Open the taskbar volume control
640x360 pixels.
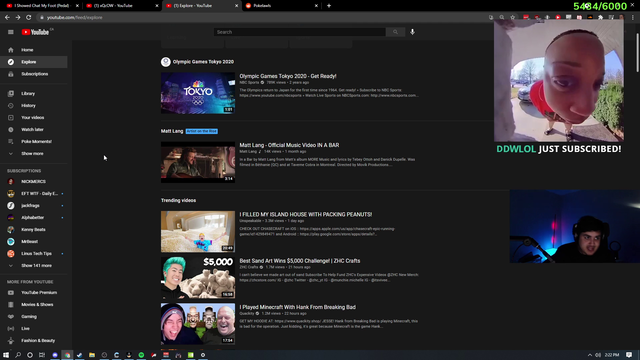pos(598,355)
